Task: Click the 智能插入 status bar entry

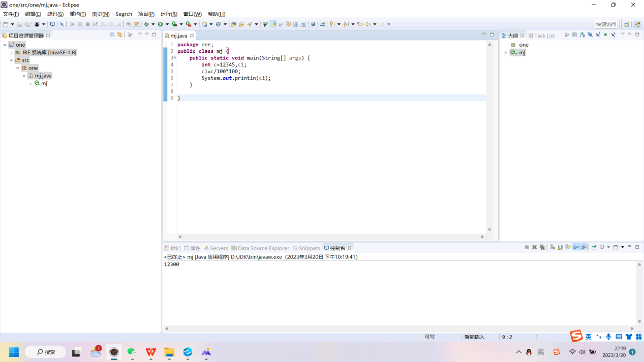Action: click(474, 337)
